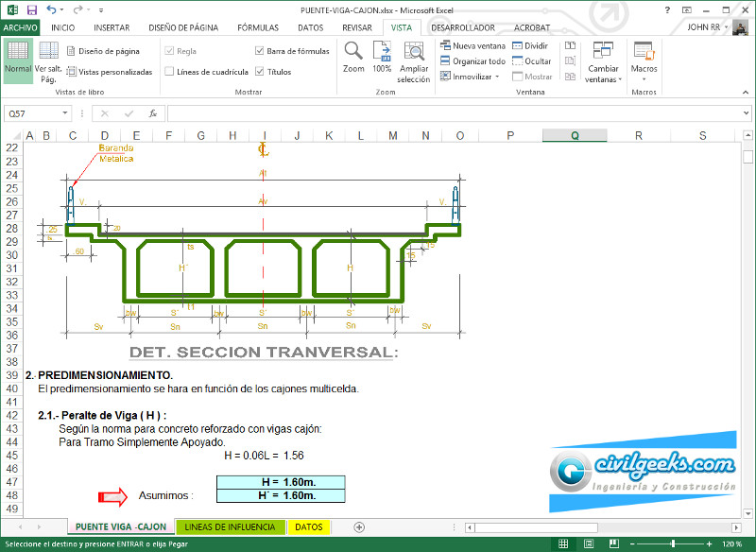Expand the Inmovilizar dropdown
756x552 pixels.
(472, 77)
